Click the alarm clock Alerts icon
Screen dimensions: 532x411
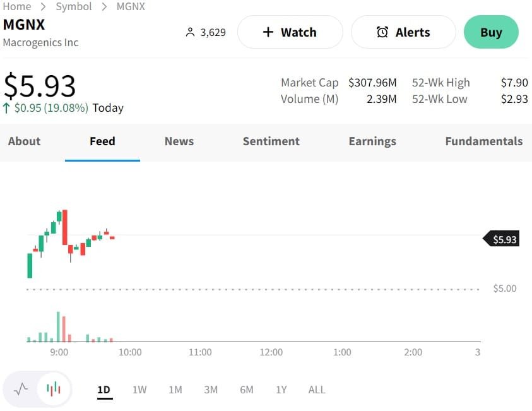[x=382, y=32]
